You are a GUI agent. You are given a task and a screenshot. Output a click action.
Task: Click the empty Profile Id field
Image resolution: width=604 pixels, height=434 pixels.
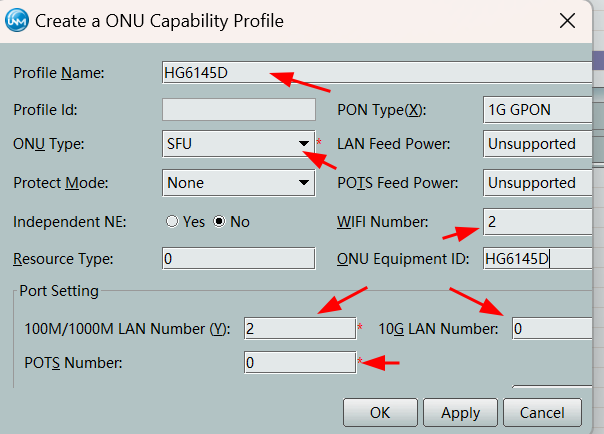point(239,110)
